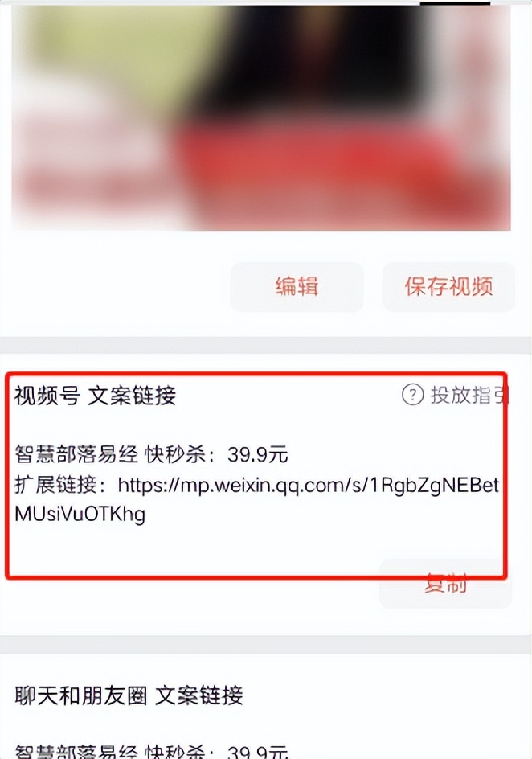Select the 视频号 文案链接 heading
532x759 pixels.
96,396
